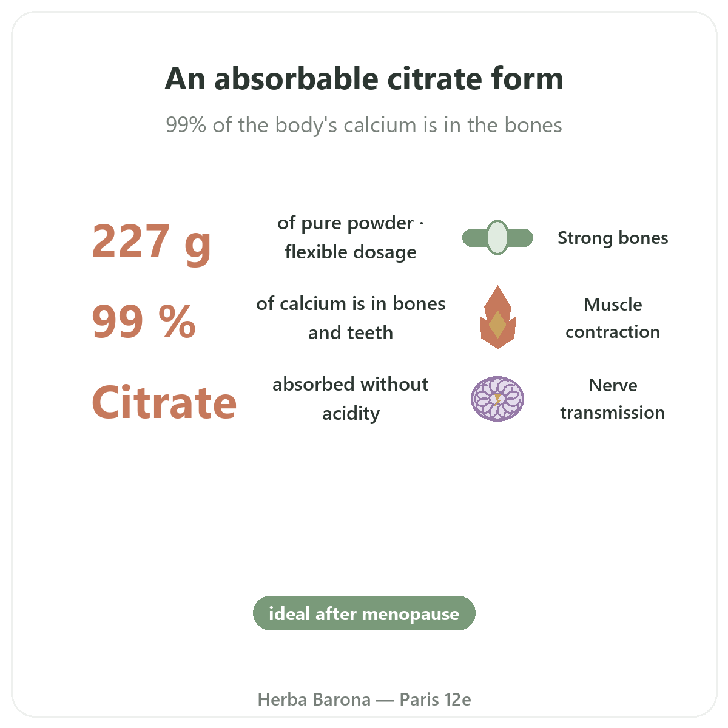Screen dimensions: 728x728
Task: Click the 'An absorbable citrate form' heading
Action: coord(364,79)
